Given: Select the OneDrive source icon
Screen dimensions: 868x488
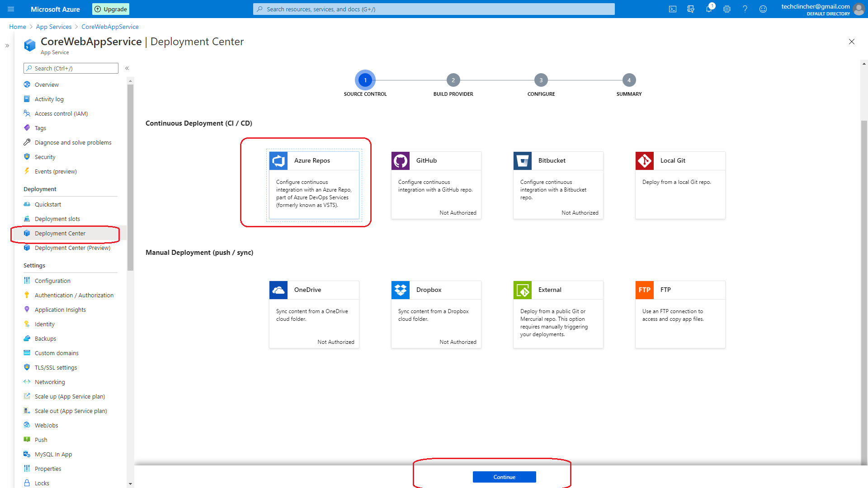Looking at the screenshot, I should tap(278, 290).
